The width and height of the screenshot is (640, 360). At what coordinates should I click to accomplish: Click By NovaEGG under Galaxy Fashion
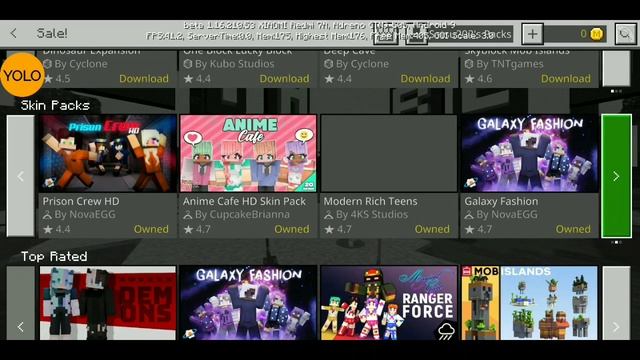click(x=507, y=214)
